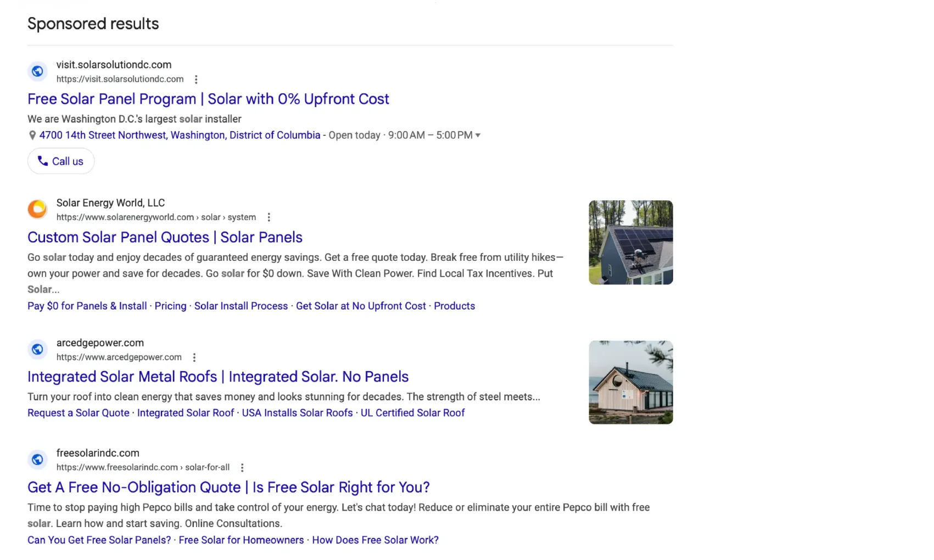This screenshot has width=934, height=560.
Task: Open the three-dot options for freesolarindc.com result
Action: click(x=243, y=467)
